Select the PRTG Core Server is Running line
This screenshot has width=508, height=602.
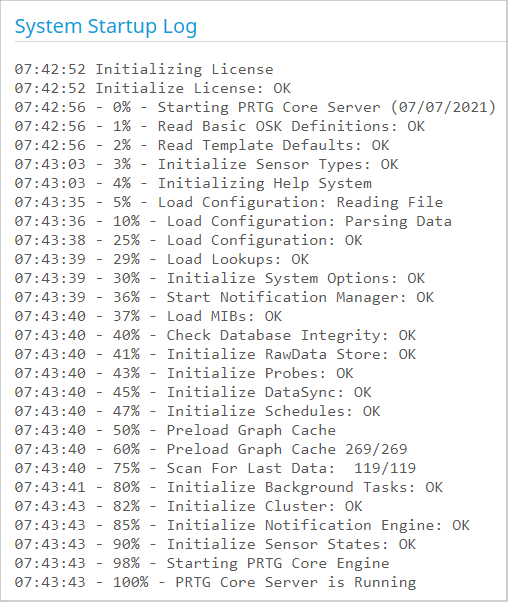(215, 582)
